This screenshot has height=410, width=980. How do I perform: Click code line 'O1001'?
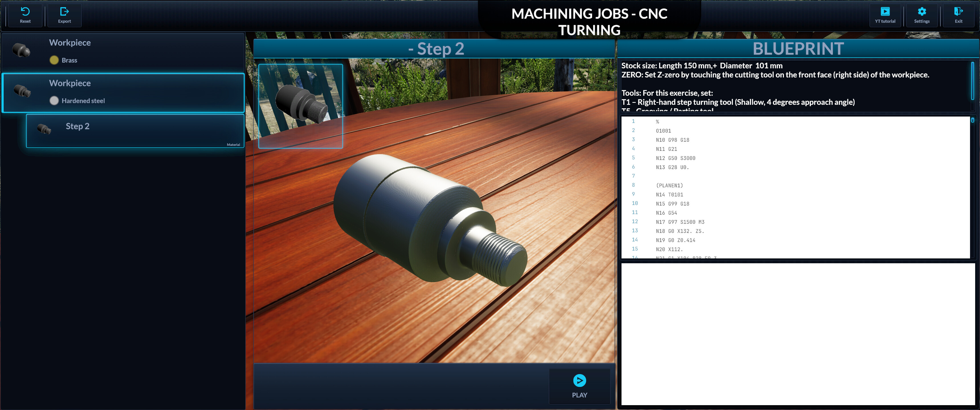tap(663, 131)
